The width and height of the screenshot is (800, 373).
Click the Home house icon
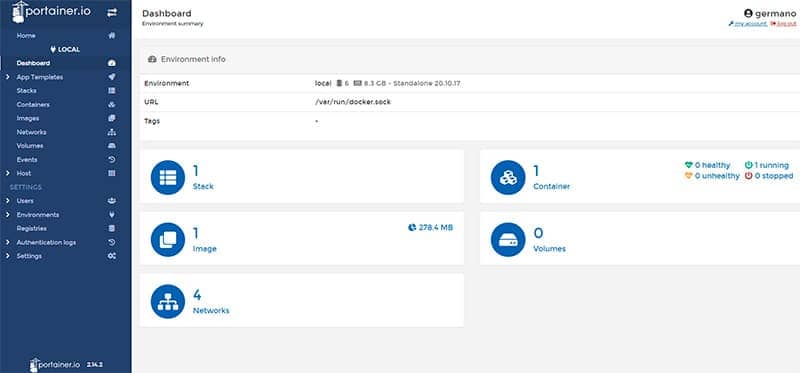[x=112, y=36]
